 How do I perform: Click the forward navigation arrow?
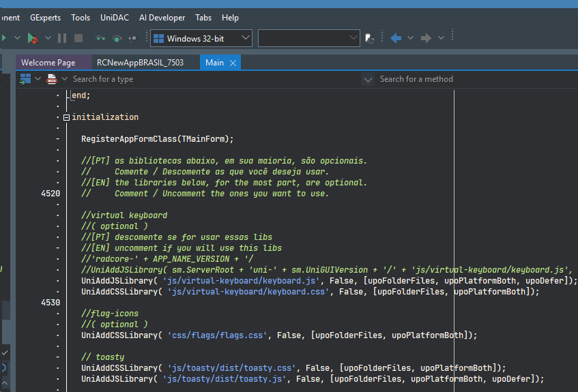(x=426, y=38)
